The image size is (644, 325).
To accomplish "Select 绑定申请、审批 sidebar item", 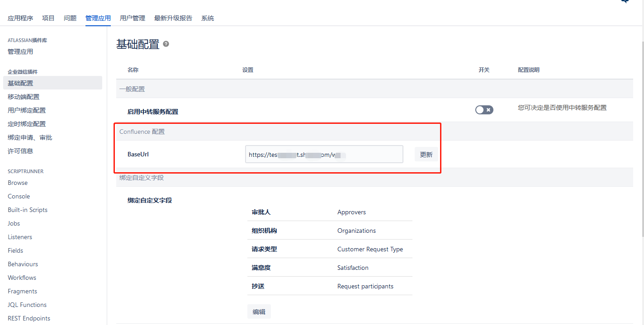I will click(x=30, y=137).
